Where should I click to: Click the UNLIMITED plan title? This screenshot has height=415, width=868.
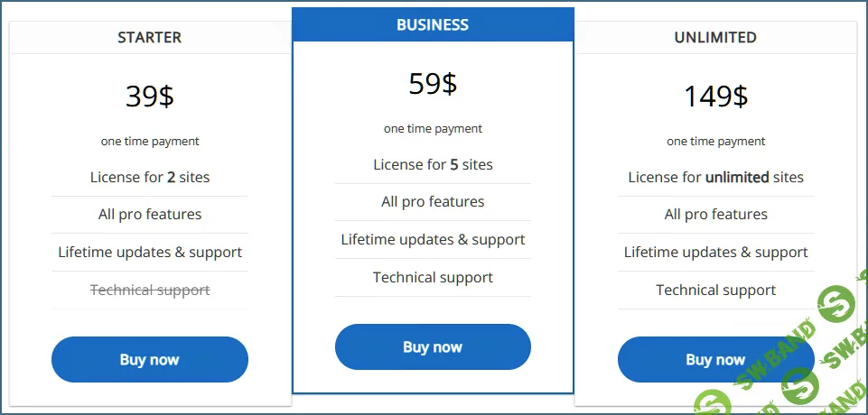pyautogui.click(x=715, y=38)
